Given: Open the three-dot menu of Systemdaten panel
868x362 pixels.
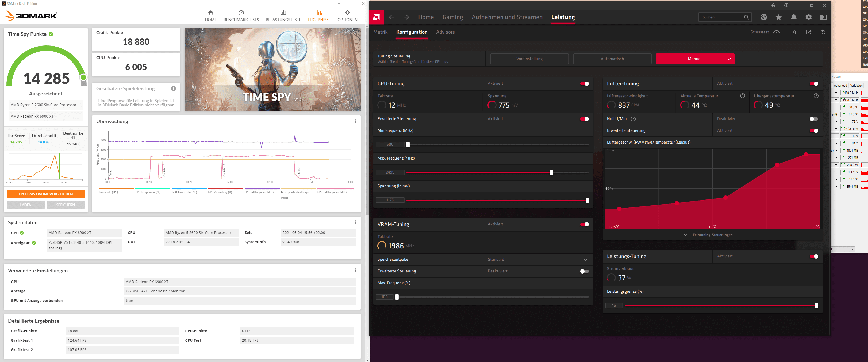Looking at the screenshot, I should click(355, 222).
